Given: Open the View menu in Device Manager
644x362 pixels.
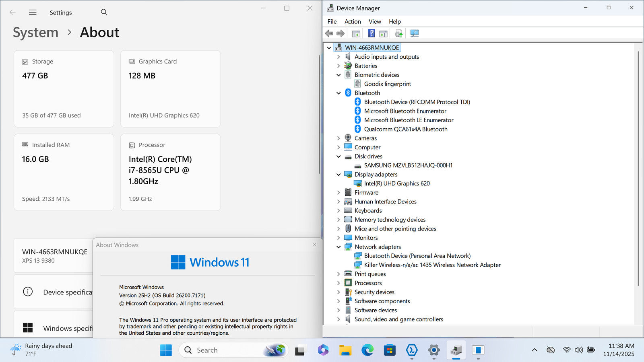Looking at the screenshot, I should tap(374, 22).
